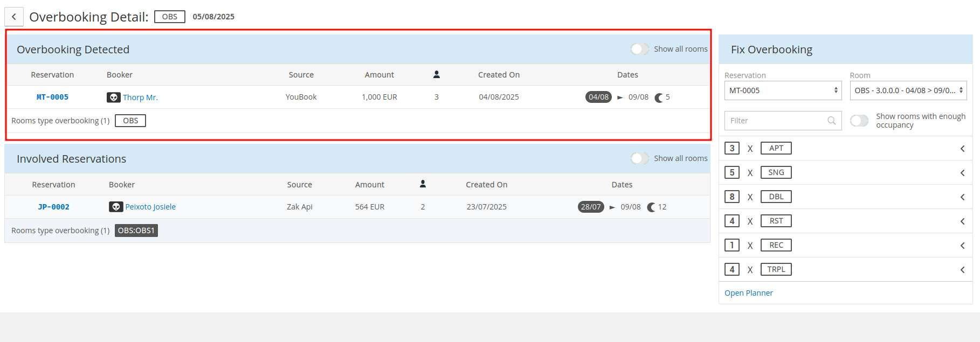Click the magnifier icon in the Filter field
The width and height of the screenshot is (980, 342).
click(832, 121)
